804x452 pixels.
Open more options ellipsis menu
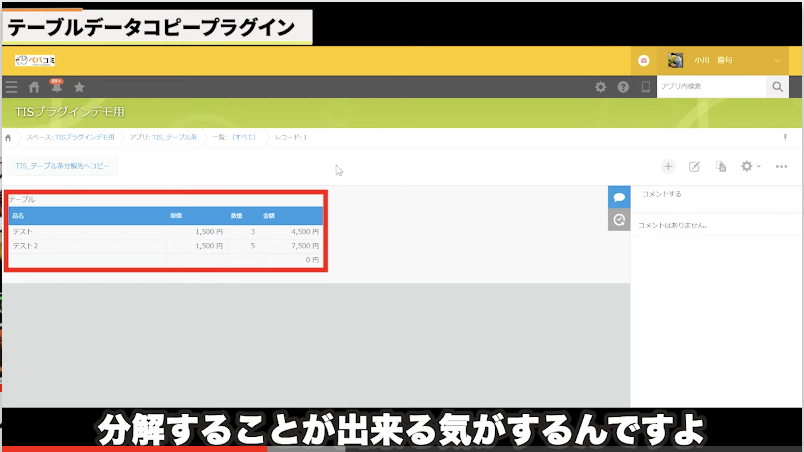(782, 166)
